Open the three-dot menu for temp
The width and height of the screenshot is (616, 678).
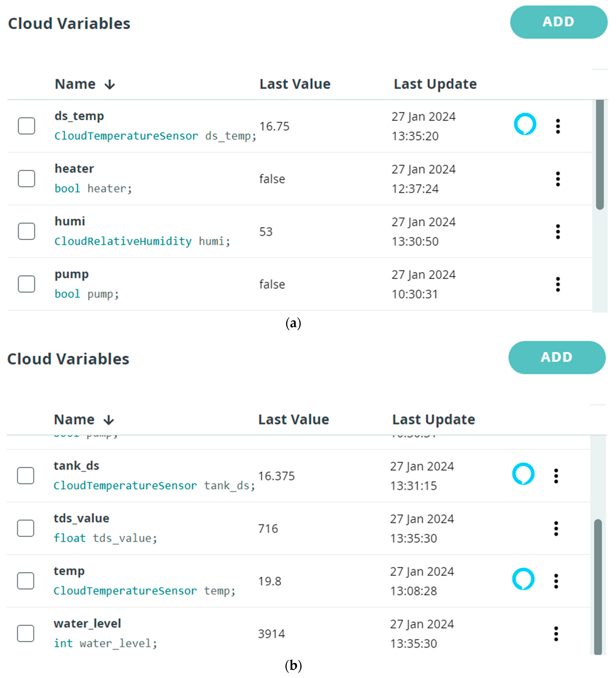click(556, 581)
